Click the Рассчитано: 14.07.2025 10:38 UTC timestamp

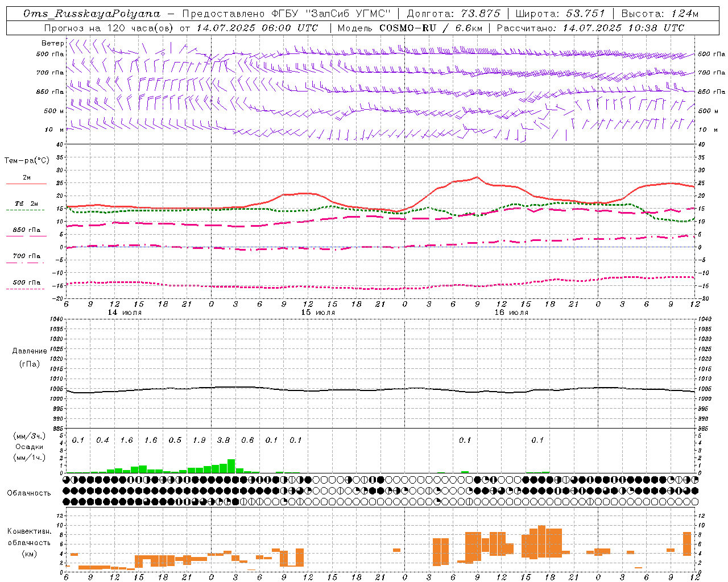click(x=590, y=28)
